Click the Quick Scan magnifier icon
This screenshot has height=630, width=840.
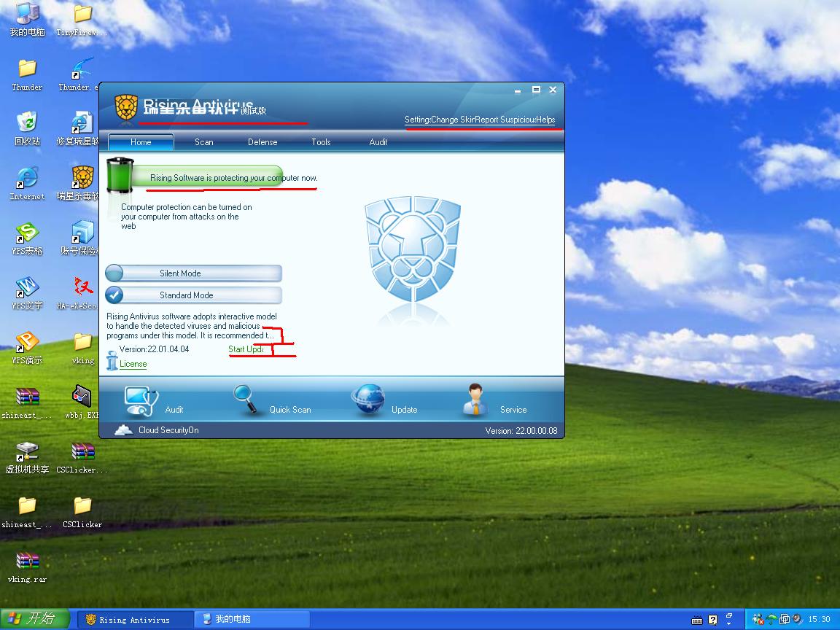(246, 399)
